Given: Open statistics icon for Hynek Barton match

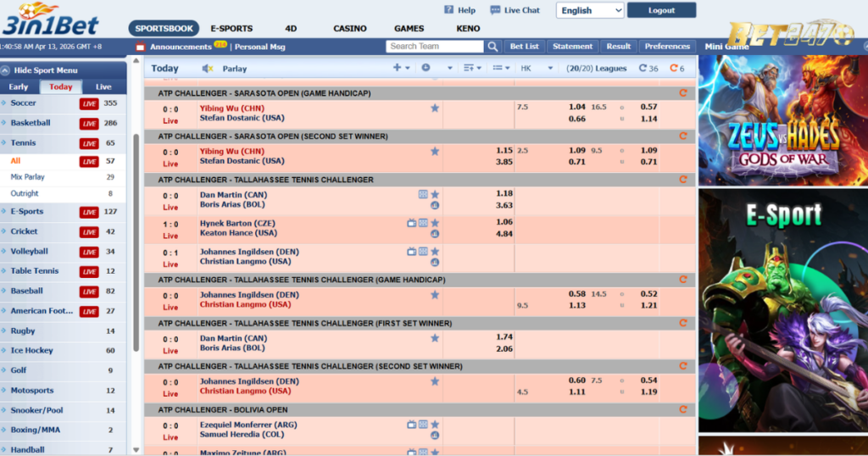Looking at the screenshot, I should 435,234.
